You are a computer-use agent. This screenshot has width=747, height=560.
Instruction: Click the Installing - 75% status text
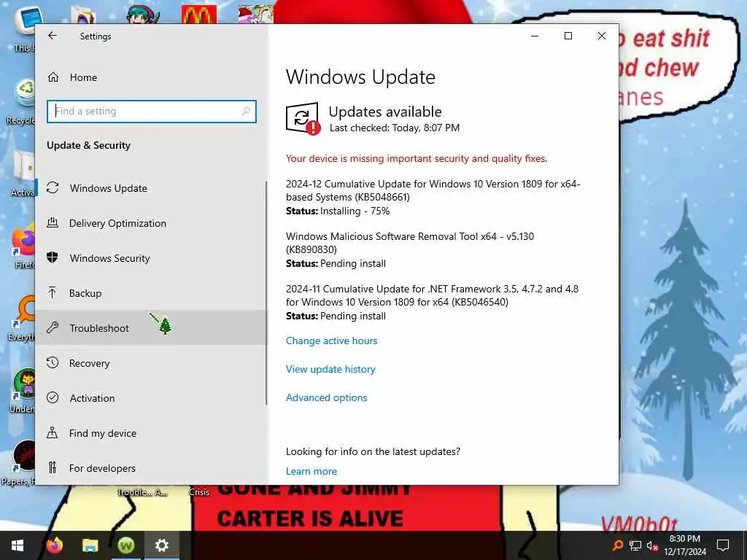coord(355,211)
